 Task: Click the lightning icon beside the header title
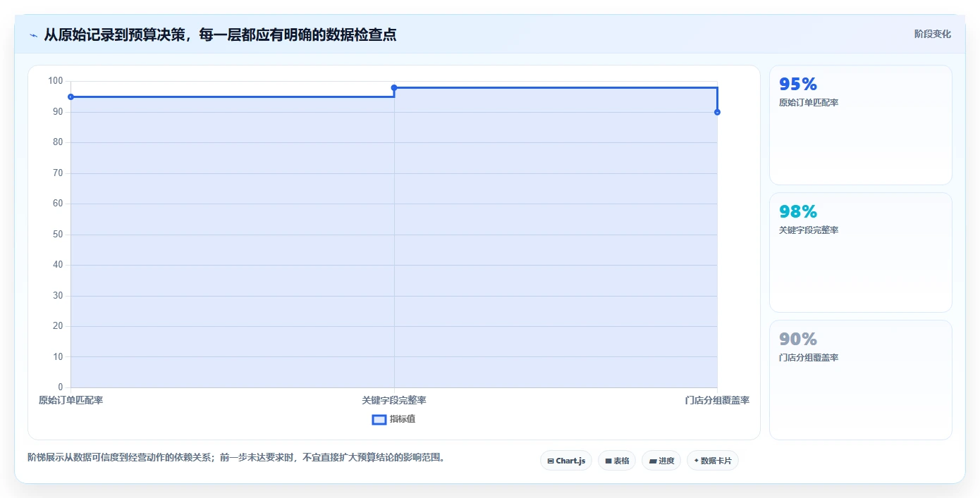coord(33,35)
